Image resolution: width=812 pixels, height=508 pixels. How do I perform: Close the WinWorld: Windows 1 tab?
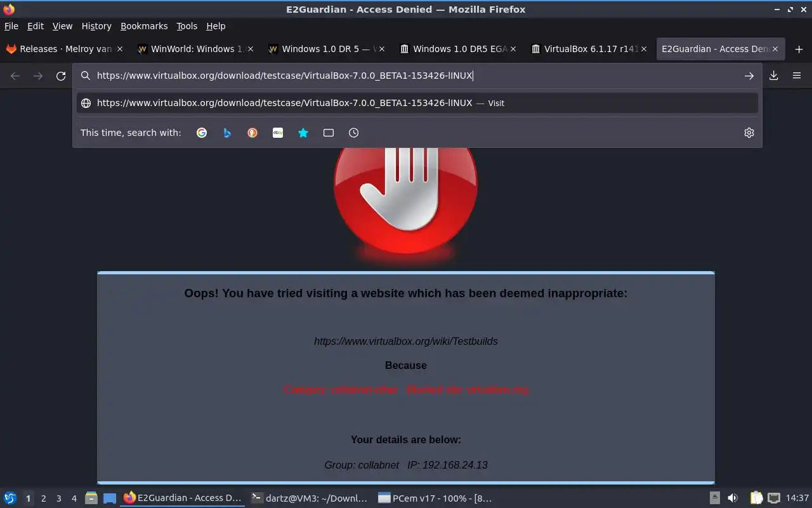coord(250,49)
